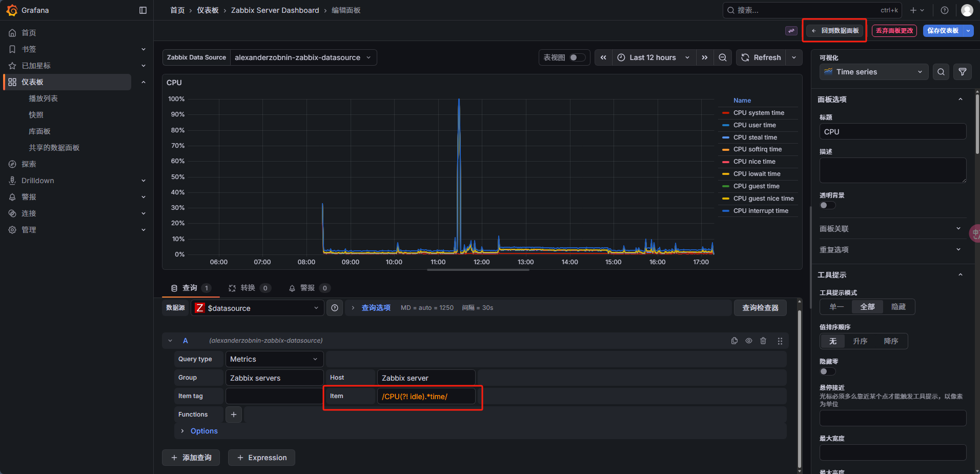The width and height of the screenshot is (980, 474).
Task: Open 查询检查器 query inspector
Action: coord(760,308)
